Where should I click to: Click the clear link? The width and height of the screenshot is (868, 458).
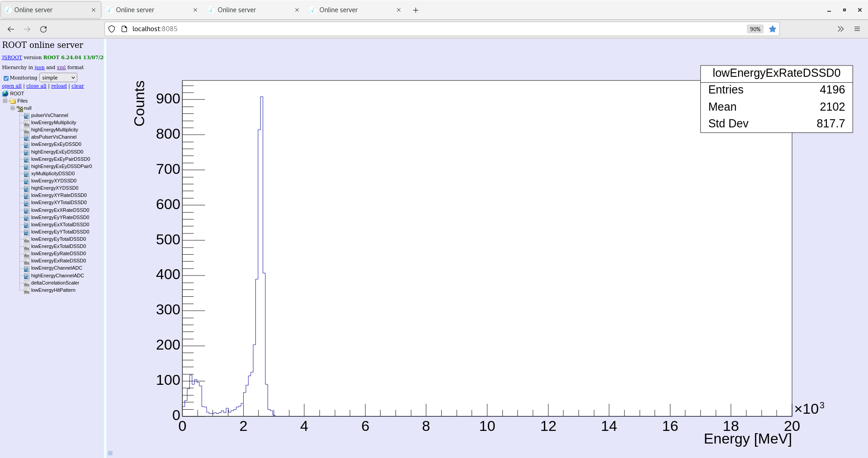click(78, 86)
